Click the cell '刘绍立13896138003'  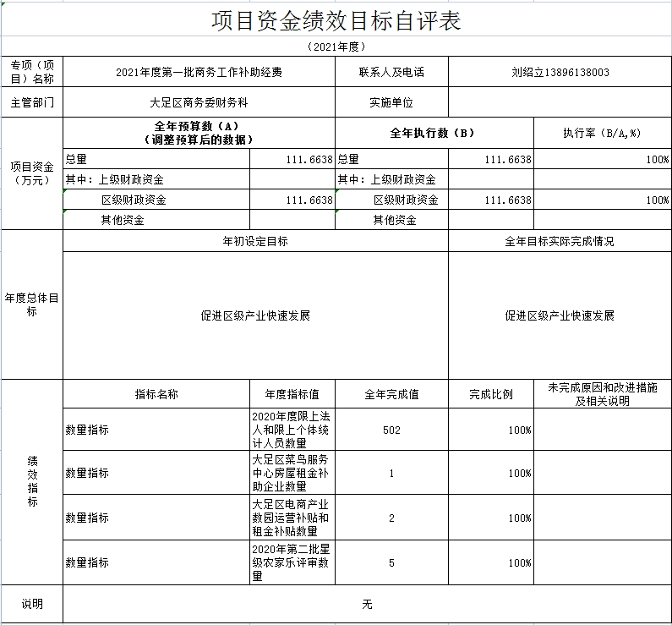coord(560,72)
